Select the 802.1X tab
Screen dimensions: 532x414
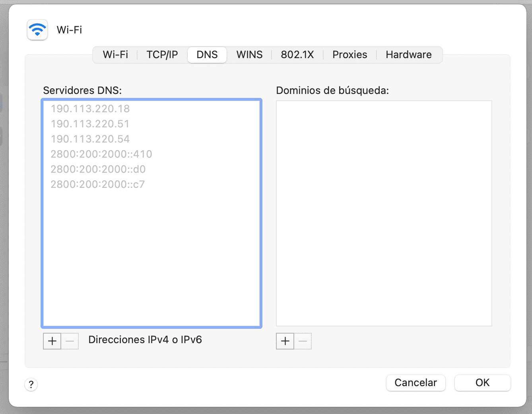click(297, 55)
